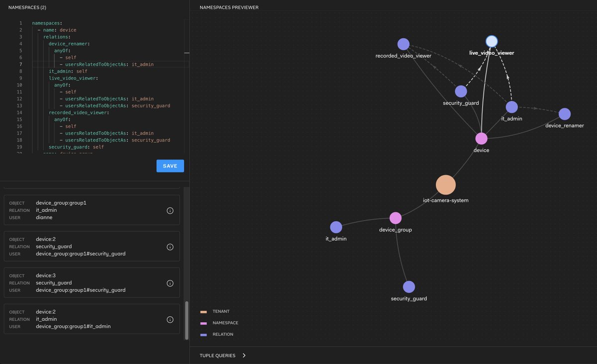Click '- self' on line 16

(68, 127)
